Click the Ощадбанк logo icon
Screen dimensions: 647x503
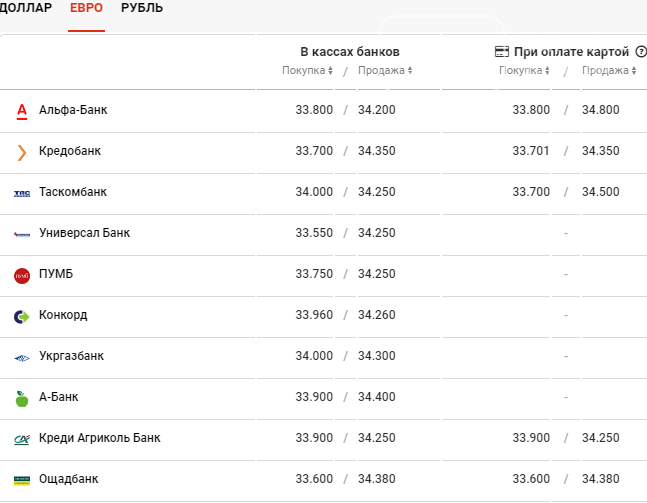coord(22,480)
